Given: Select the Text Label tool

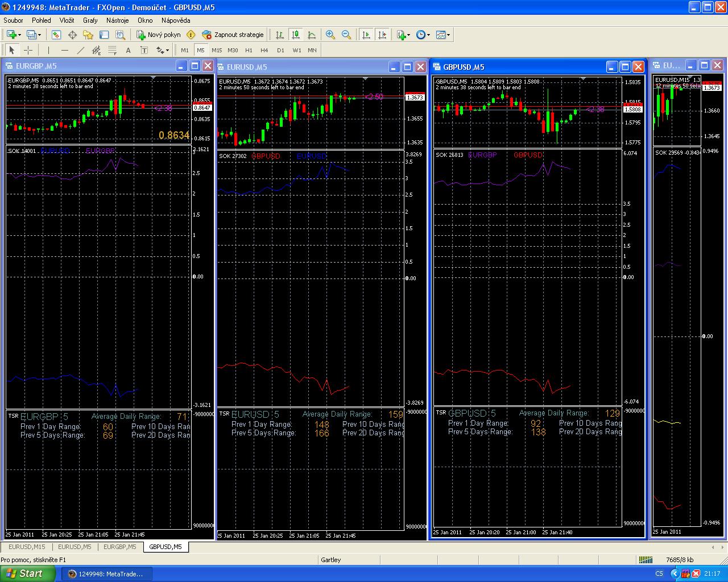Looking at the screenshot, I should 144,50.
